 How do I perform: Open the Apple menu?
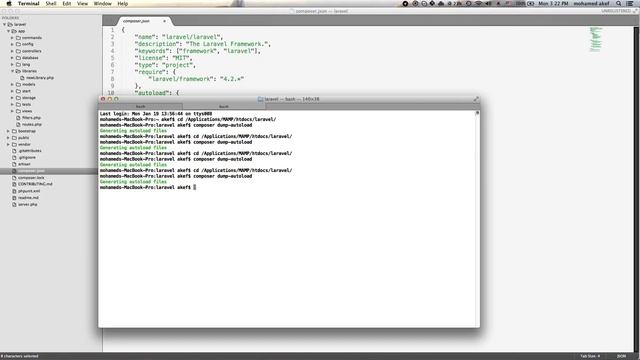[x=9, y=4]
